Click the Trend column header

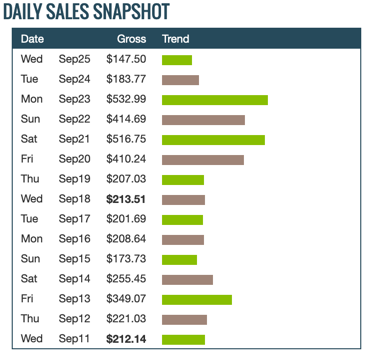pos(176,39)
